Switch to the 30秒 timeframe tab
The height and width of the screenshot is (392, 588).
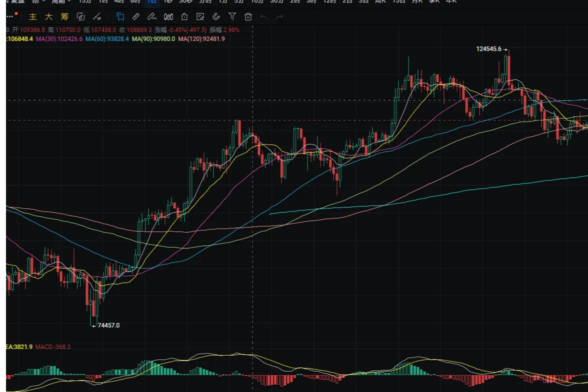(185, 1)
